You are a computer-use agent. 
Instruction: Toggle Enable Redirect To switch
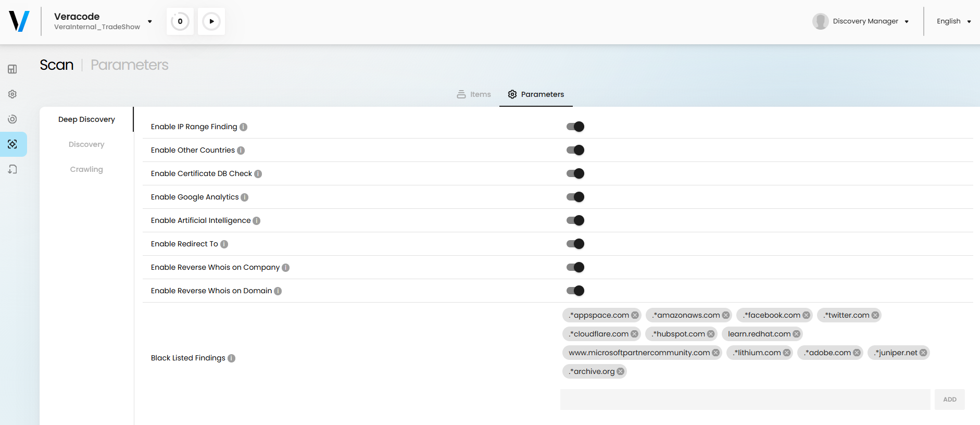click(x=575, y=244)
